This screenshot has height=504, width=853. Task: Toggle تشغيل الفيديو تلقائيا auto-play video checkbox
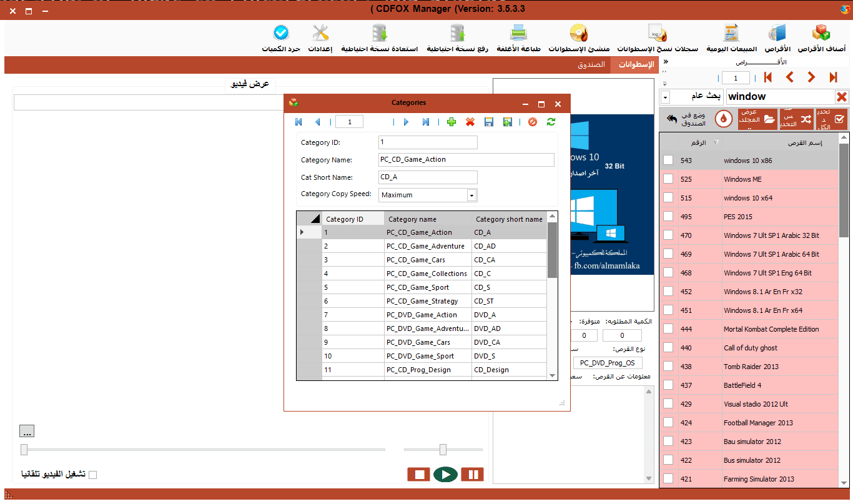[x=92, y=475]
